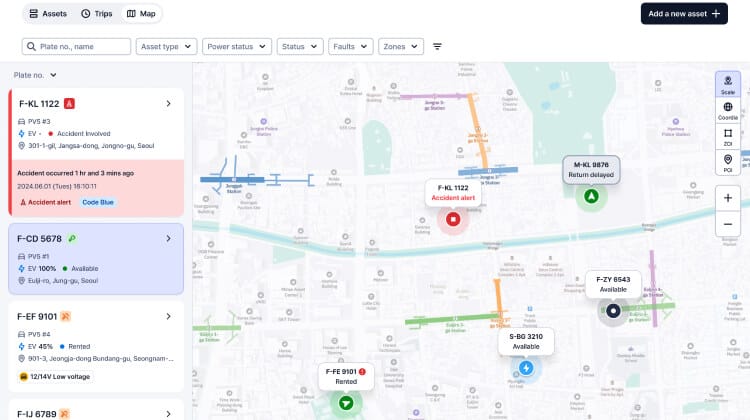Activate the ZOI zone tool

[727, 137]
